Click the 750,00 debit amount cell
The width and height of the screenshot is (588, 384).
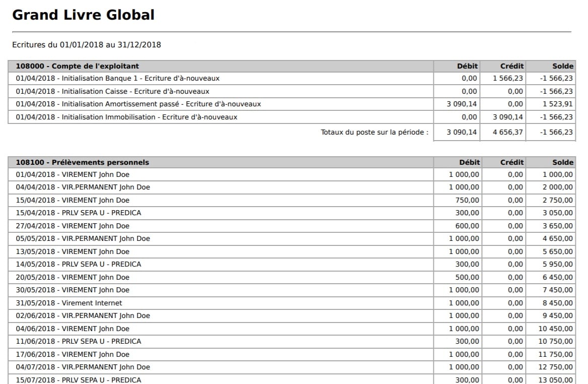point(467,201)
